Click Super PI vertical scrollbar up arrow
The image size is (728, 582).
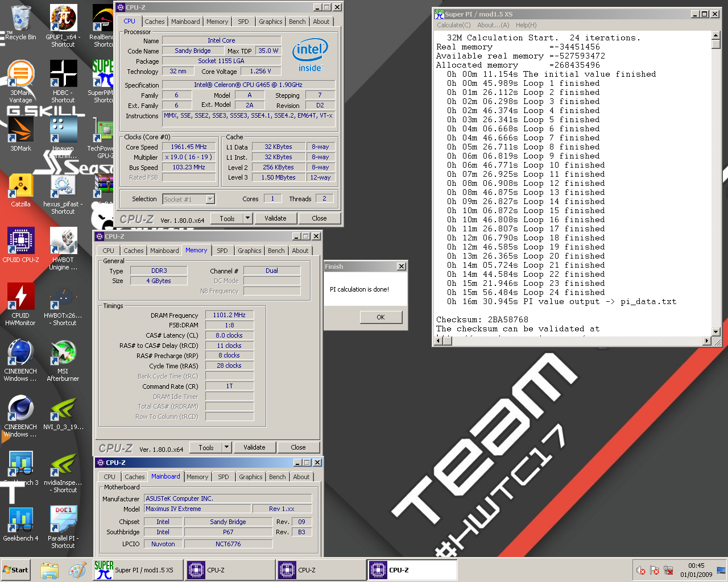[x=716, y=36]
